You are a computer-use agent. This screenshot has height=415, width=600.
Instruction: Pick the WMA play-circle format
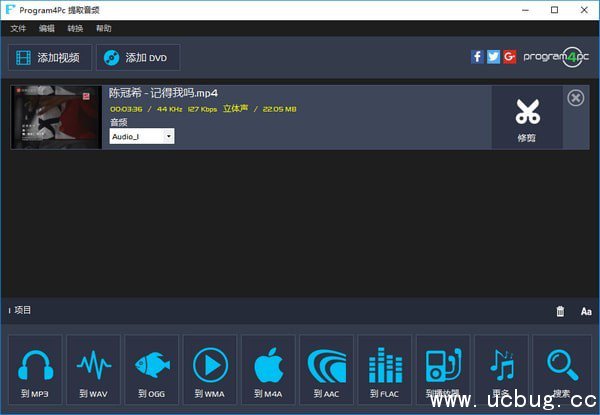(x=210, y=370)
